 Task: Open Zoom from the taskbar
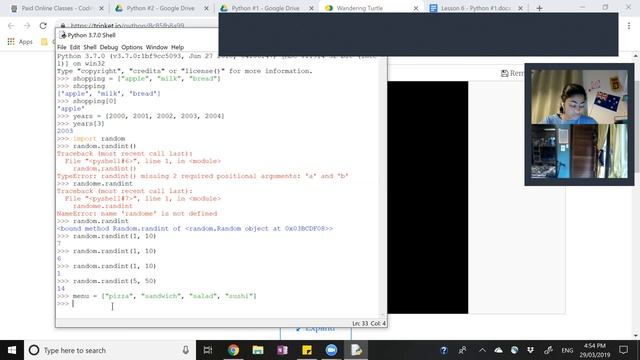point(331,350)
